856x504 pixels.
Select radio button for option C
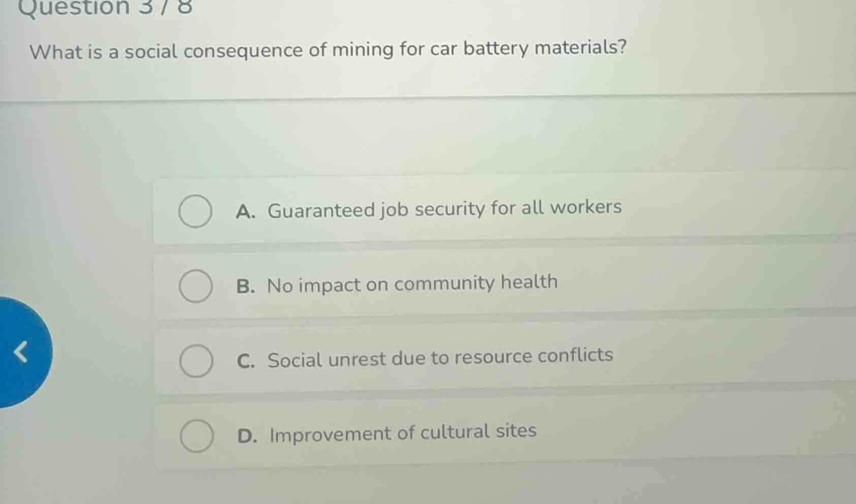(x=197, y=360)
